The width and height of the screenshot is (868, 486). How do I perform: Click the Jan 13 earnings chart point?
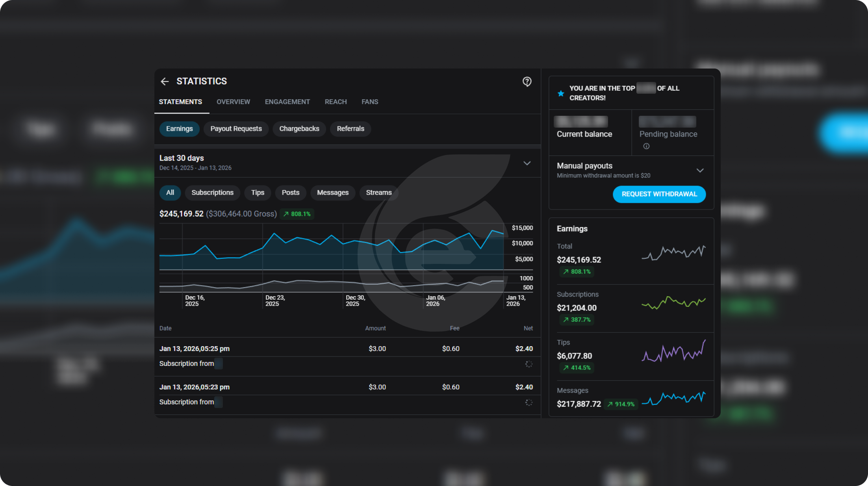[x=503, y=234]
